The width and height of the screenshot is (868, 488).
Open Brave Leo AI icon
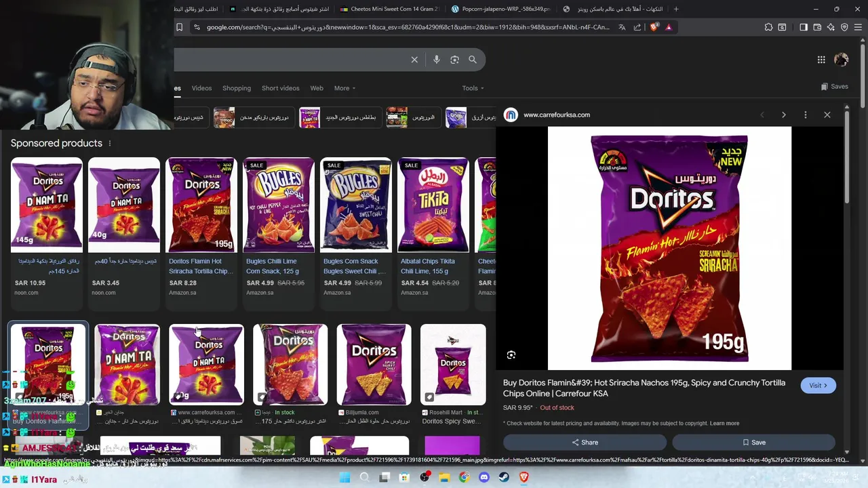pos(831,27)
